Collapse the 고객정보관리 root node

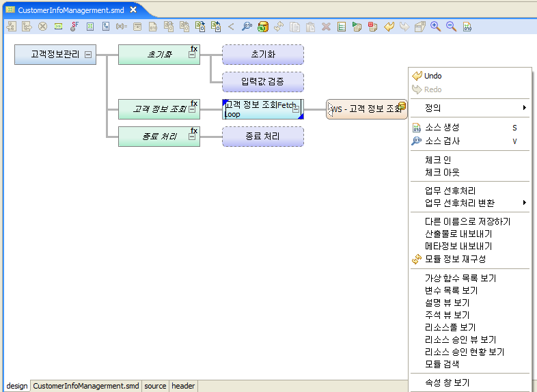(x=88, y=55)
